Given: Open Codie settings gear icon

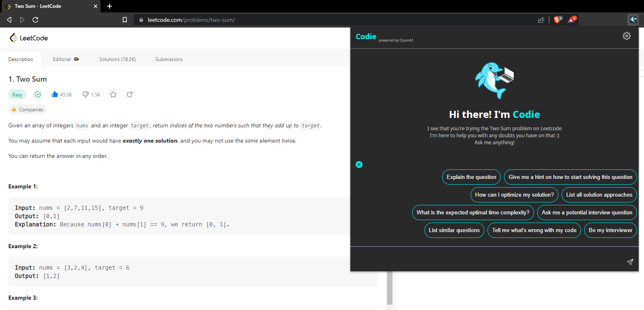Looking at the screenshot, I should (x=626, y=36).
